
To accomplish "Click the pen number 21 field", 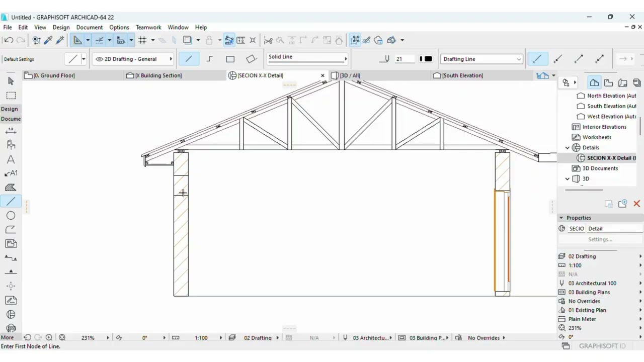I will pyautogui.click(x=404, y=59).
